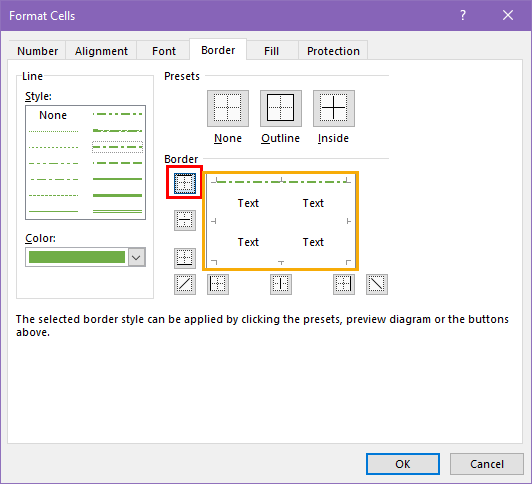Toggle the left border button
The width and height of the screenshot is (532, 484).
click(218, 284)
